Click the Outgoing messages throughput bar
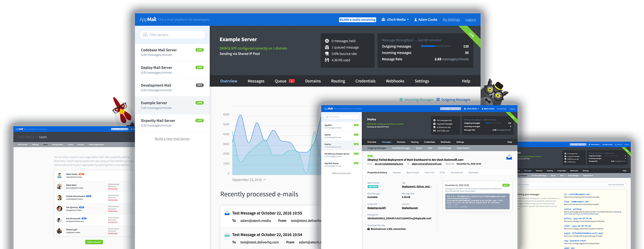 (435, 46)
